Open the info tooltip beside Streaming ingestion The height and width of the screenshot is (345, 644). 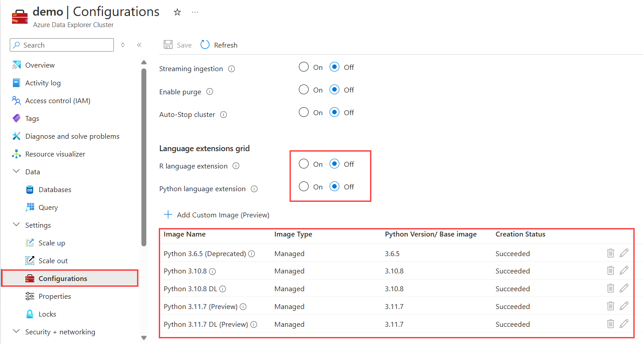coord(231,68)
